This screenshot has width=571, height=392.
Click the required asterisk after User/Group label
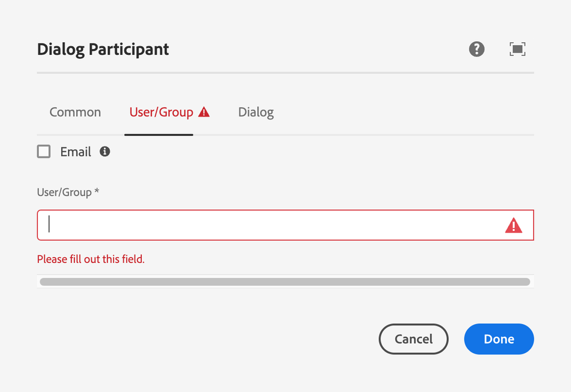tap(97, 192)
